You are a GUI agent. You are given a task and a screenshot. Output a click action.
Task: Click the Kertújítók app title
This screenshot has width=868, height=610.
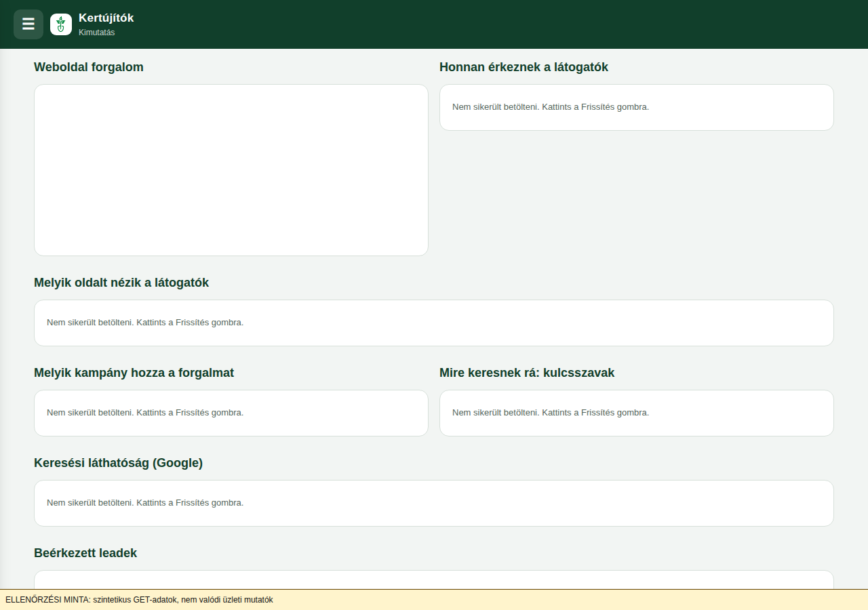106,18
